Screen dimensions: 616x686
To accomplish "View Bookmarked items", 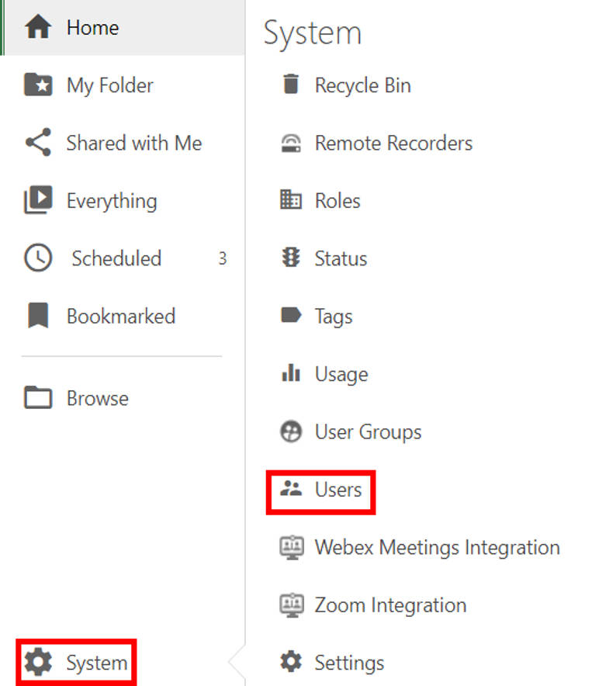I will pyautogui.click(x=120, y=316).
